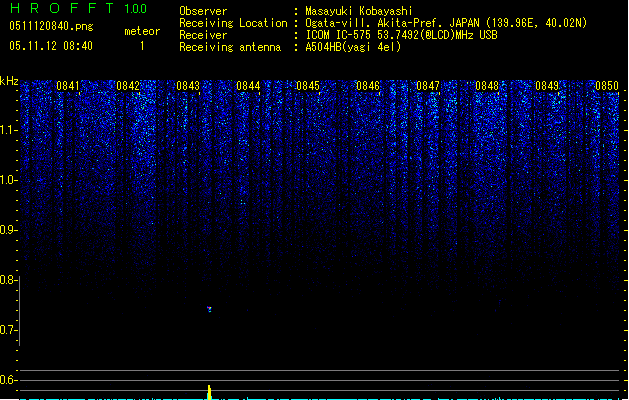Click the 0847 time marker
This screenshot has width=629, height=400.
[x=428, y=86]
